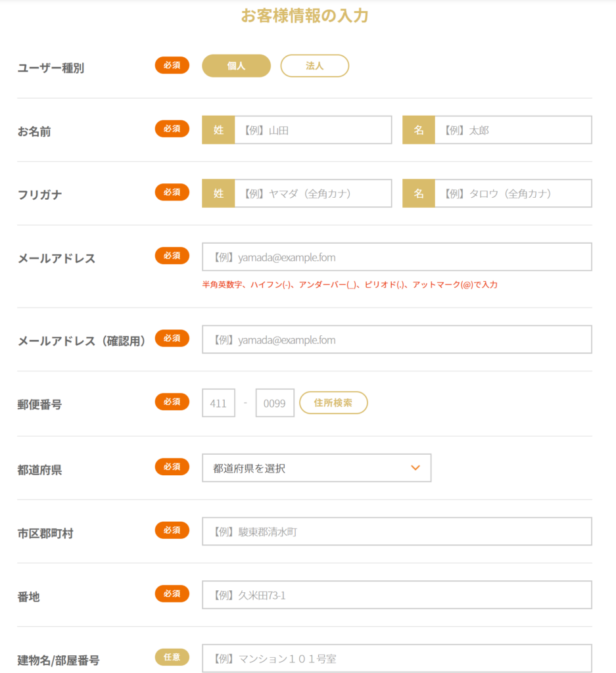The width and height of the screenshot is (616, 673).
Task: Click the フリガナ 姓 field (ヤマダ)
Action: click(x=313, y=193)
